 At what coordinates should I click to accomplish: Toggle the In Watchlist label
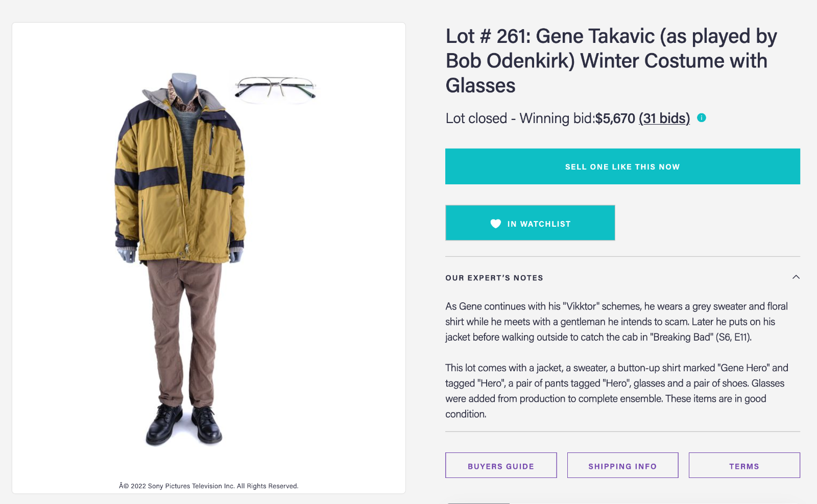point(539,224)
